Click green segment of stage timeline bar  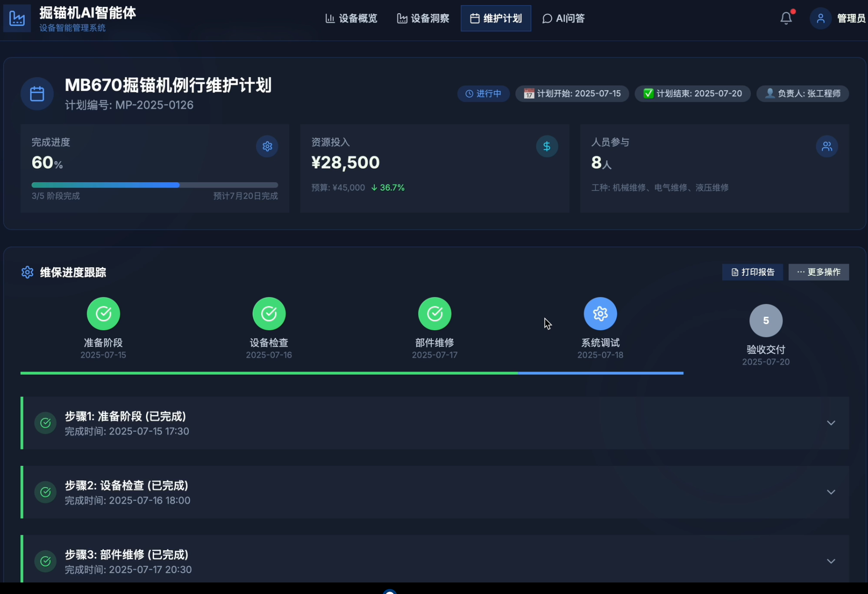269,373
